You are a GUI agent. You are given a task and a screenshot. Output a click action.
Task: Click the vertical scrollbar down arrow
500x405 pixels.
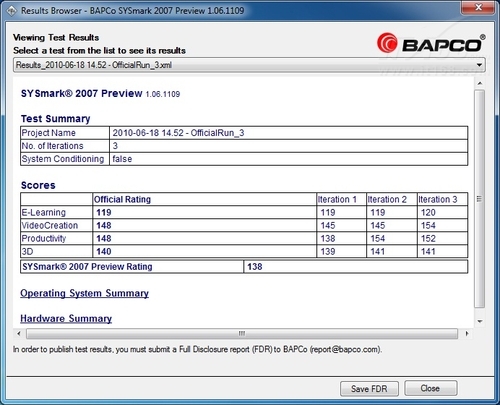pyautogui.click(x=480, y=321)
